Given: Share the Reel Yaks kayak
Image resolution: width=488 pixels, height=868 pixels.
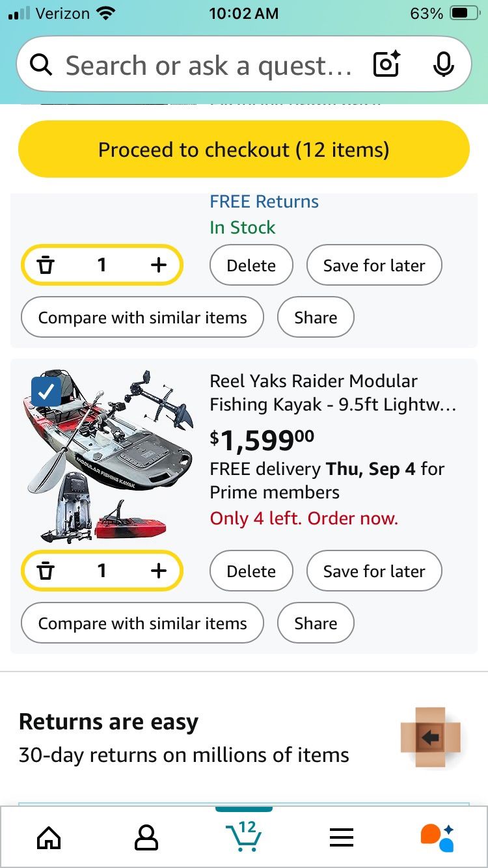Looking at the screenshot, I should tap(316, 623).
